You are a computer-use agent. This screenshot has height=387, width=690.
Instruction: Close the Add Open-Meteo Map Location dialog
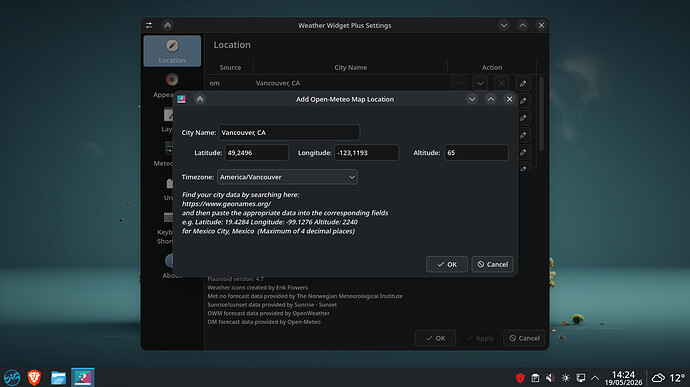coord(510,99)
